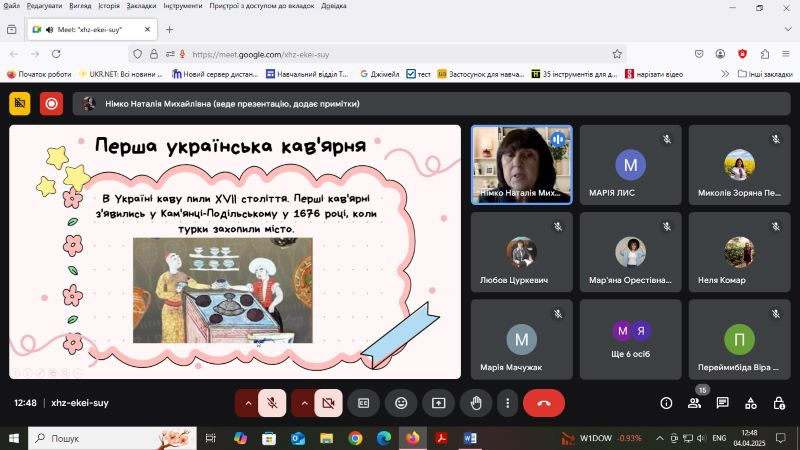Open the Історія menu
800x450 pixels.
[109, 6]
